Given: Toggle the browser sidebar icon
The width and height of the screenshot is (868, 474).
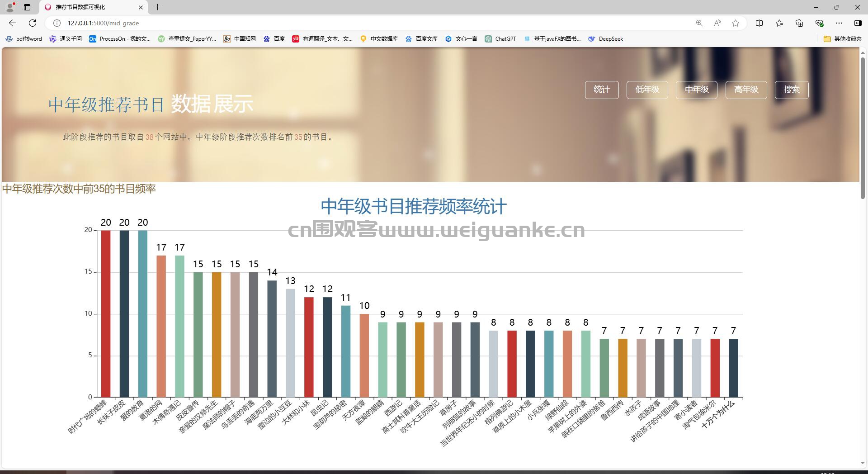Looking at the screenshot, I should [858, 23].
